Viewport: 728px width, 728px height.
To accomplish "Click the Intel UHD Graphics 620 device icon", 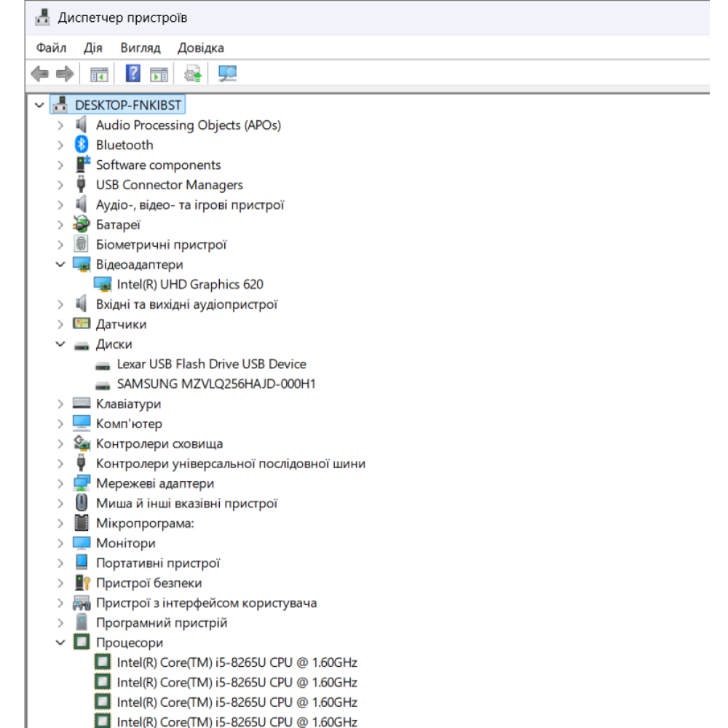I will coord(103,284).
